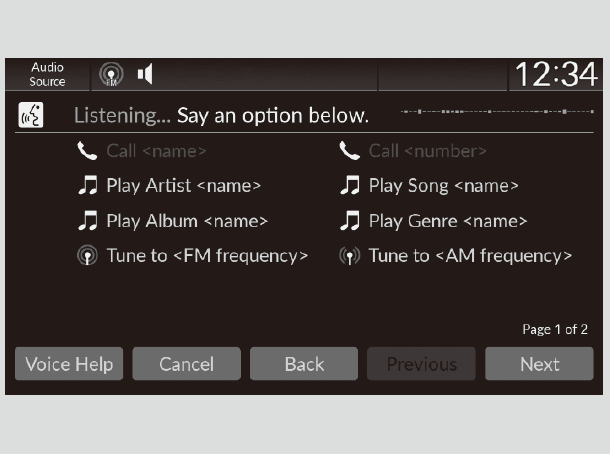Screen dimensions: 610x454
Task: Tap the music note beside Play Song
Action: tap(349, 186)
